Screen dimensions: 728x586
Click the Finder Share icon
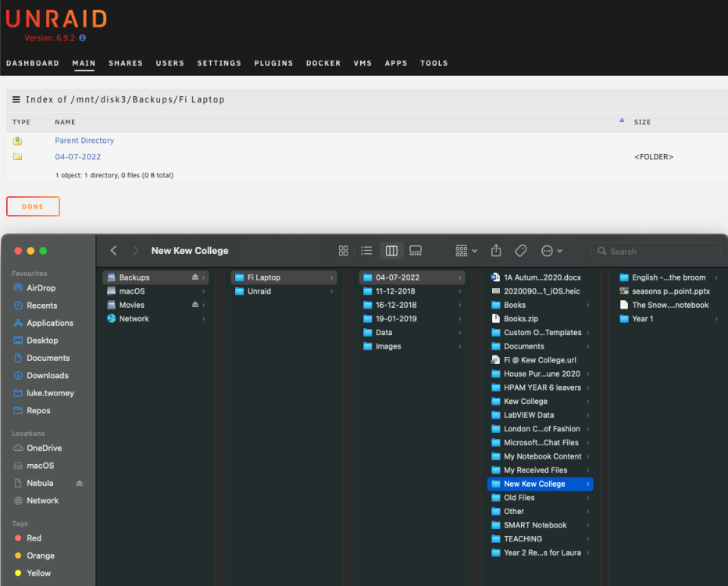click(496, 251)
